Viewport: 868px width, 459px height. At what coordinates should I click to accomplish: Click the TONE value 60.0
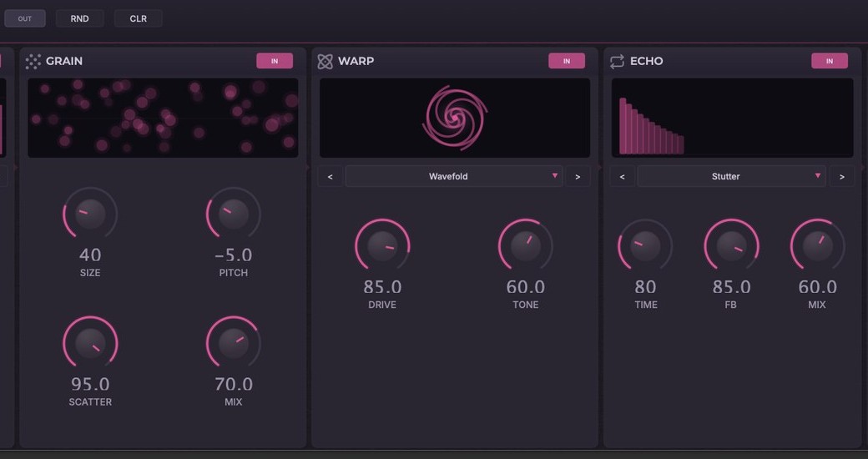click(x=525, y=287)
